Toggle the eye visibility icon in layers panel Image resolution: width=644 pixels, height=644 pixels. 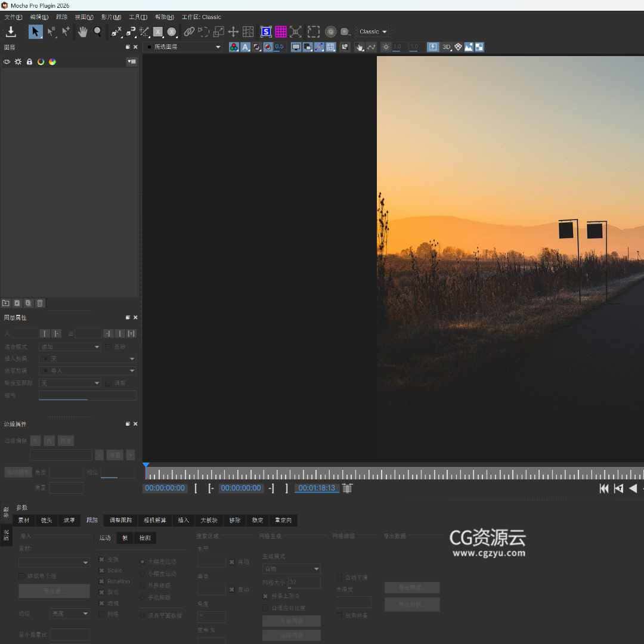[x=7, y=61]
